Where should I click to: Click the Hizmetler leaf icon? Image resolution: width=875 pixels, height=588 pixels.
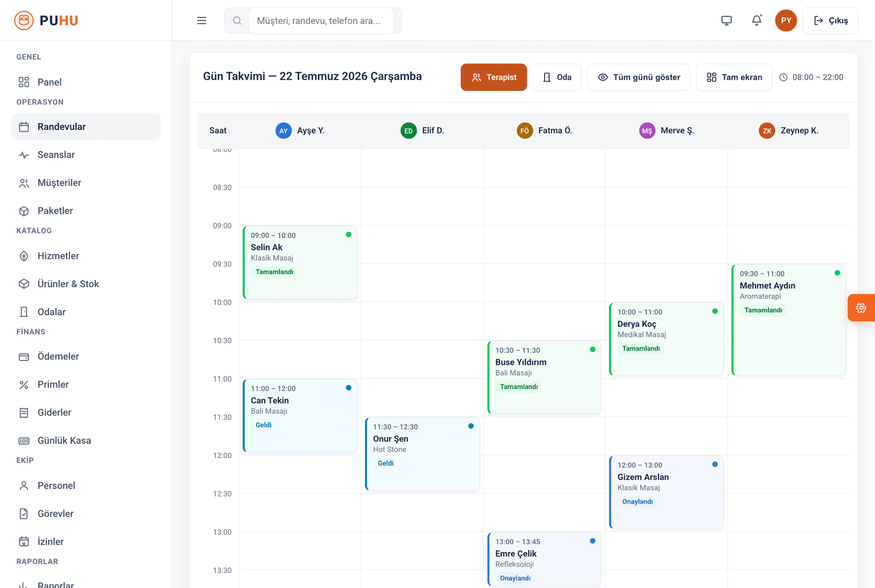pos(24,256)
